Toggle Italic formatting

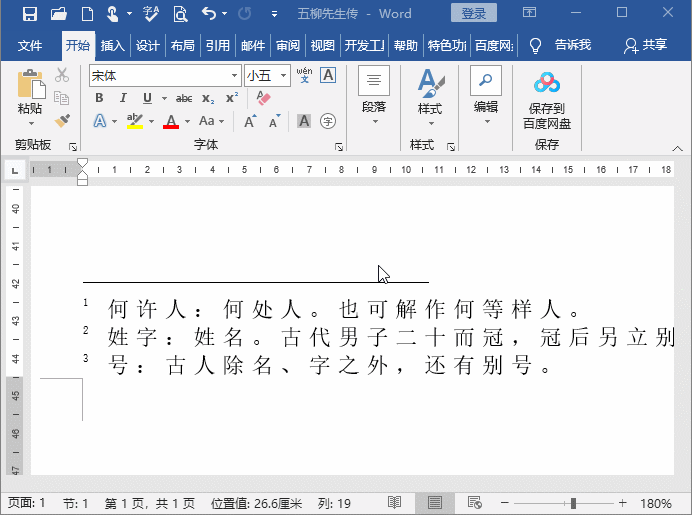click(x=123, y=98)
